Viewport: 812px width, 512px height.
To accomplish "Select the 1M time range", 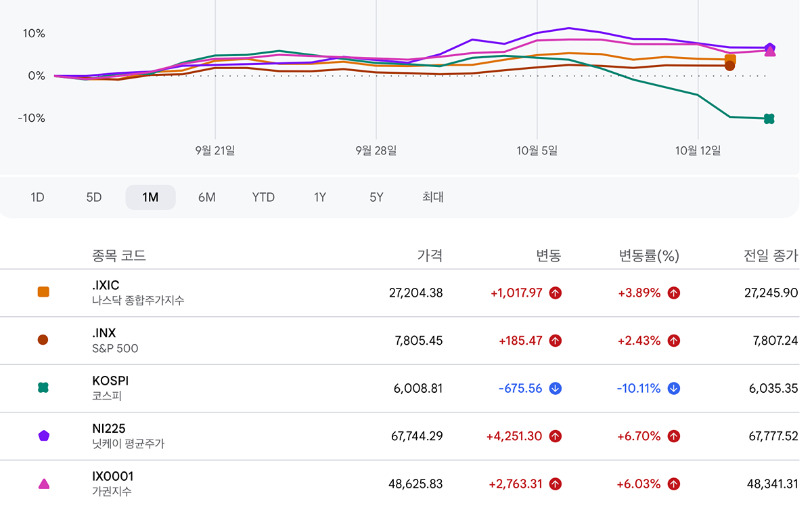I will tap(150, 198).
